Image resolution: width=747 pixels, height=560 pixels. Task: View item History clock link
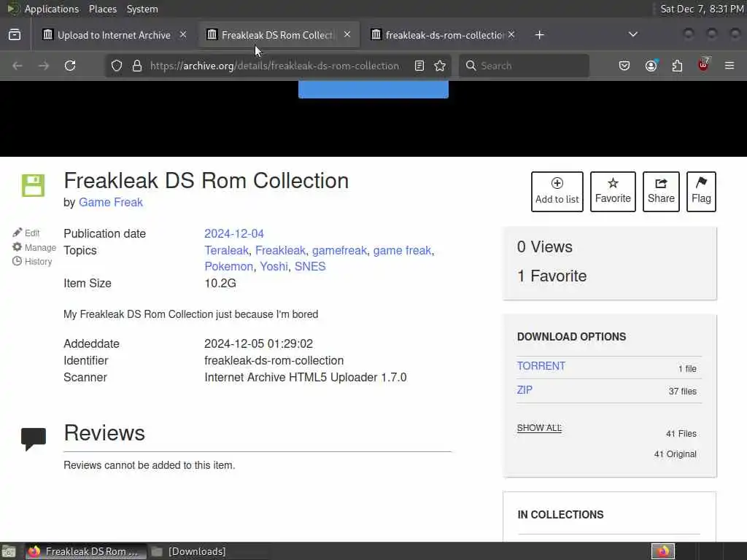32,262
